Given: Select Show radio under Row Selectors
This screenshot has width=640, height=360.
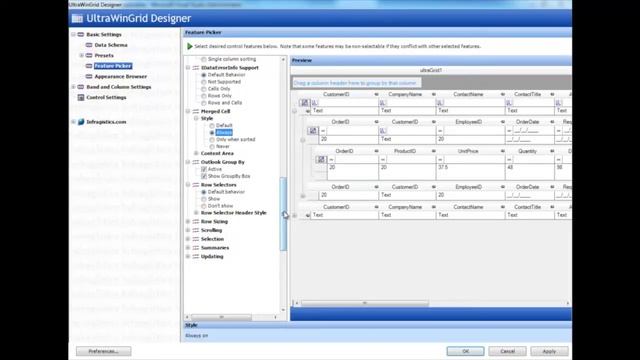Looking at the screenshot, I should (204, 199).
